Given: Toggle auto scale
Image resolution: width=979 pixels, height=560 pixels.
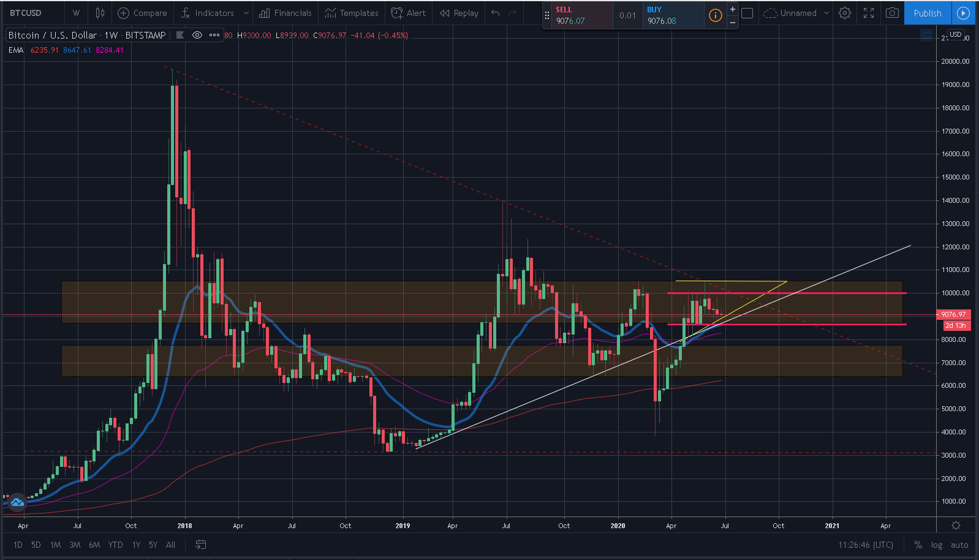Looking at the screenshot, I should 959,545.
